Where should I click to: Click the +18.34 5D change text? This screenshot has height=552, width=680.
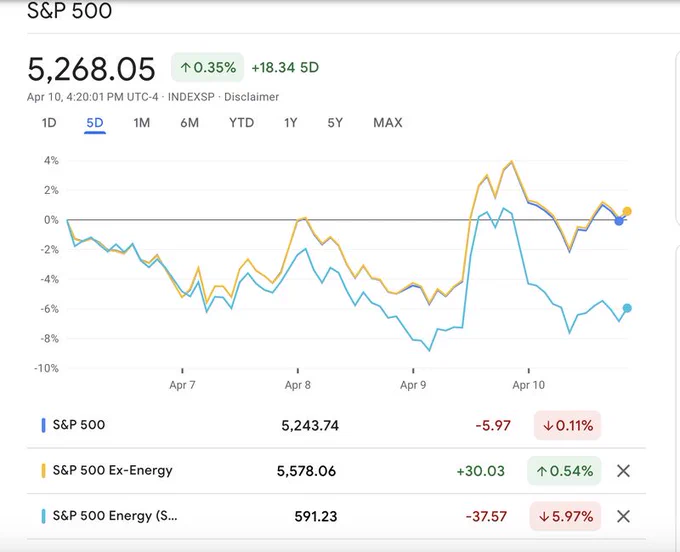pos(285,68)
